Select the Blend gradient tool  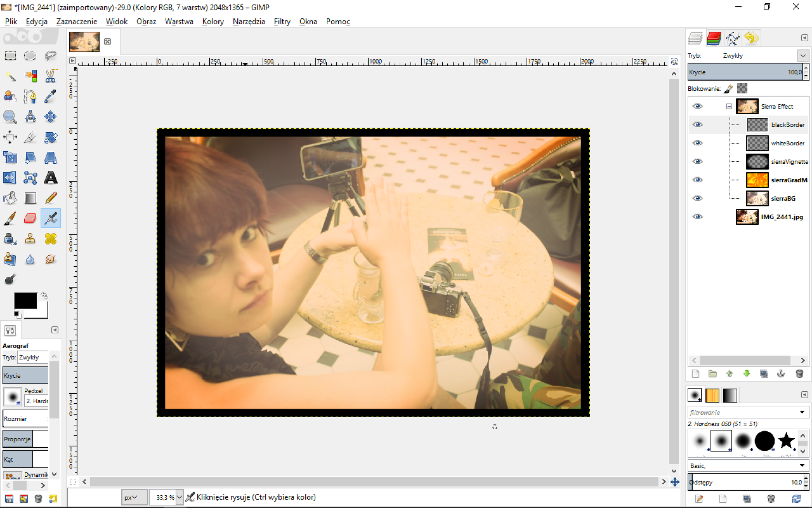(x=30, y=198)
